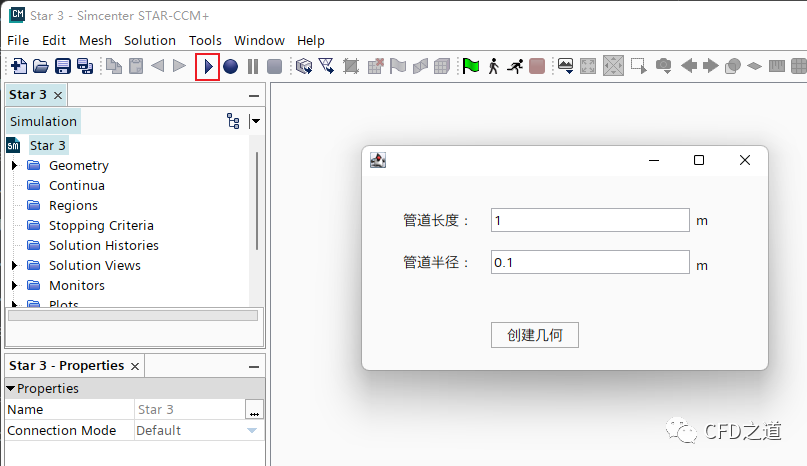The image size is (807, 466).
Task: Click the reset view crossed-square icon
Action: (x=613, y=66)
